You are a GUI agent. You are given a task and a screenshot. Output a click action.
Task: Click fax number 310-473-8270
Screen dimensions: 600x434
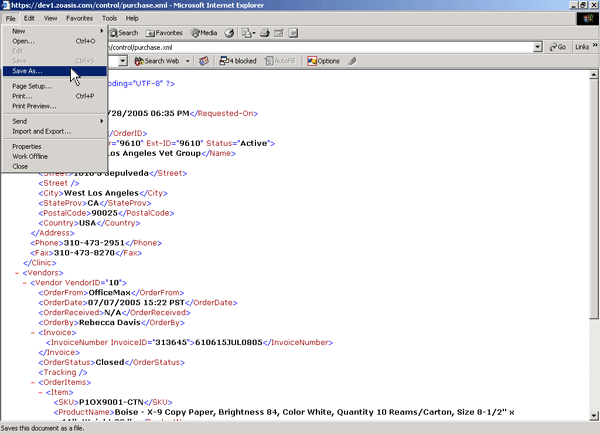point(84,253)
